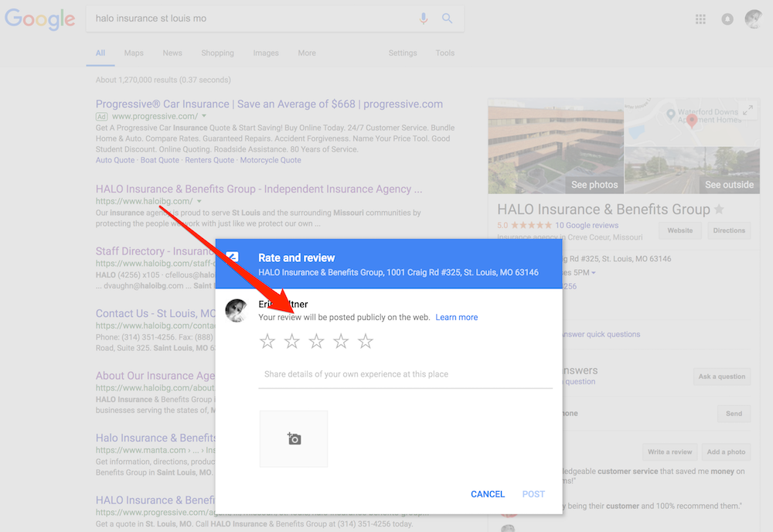The height and width of the screenshot is (532, 773).
Task: Click CANCEL in the review dialog
Action: pos(488,494)
